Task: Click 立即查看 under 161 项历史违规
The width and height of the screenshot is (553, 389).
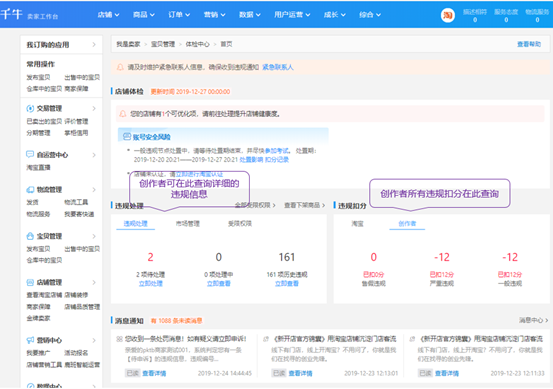Action: pyautogui.click(x=287, y=283)
